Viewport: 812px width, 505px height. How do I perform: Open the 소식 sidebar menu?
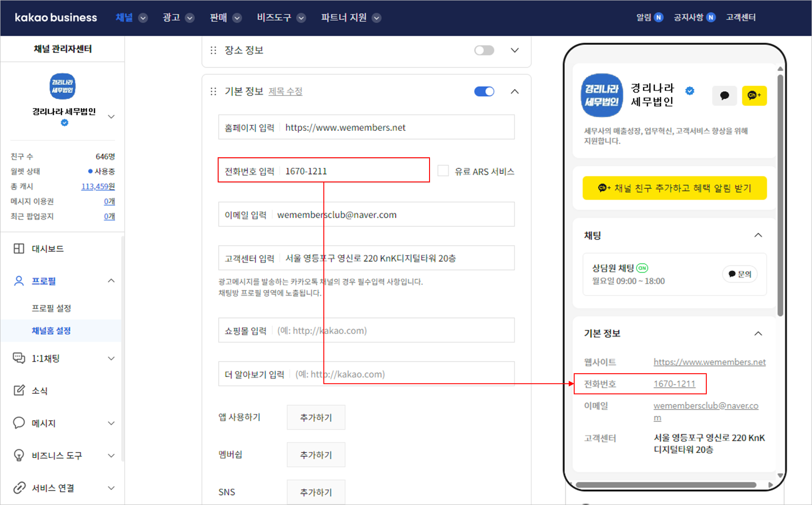(x=40, y=391)
